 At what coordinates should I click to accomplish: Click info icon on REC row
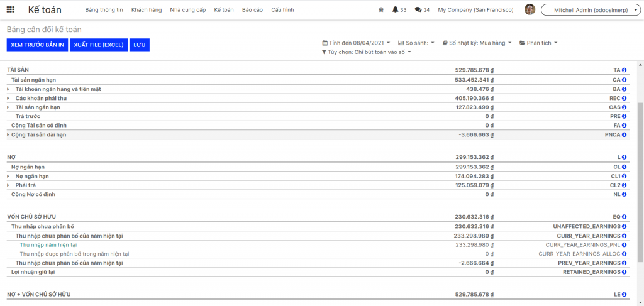tap(625, 99)
